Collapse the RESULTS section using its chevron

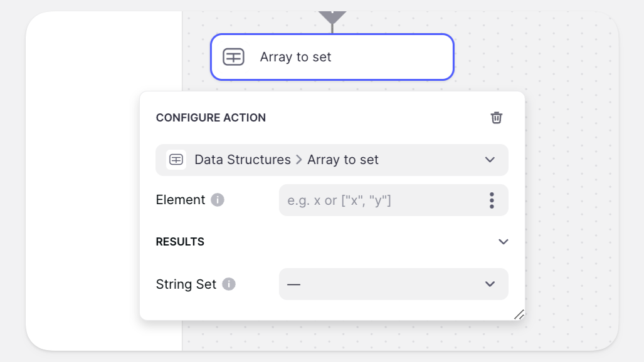[503, 242]
